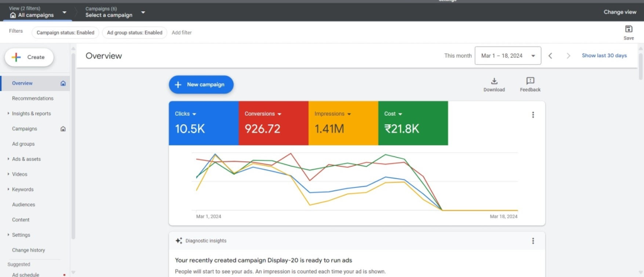The image size is (644, 277).
Task: Click the home icon next to All campaigns
Action: (x=13, y=15)
